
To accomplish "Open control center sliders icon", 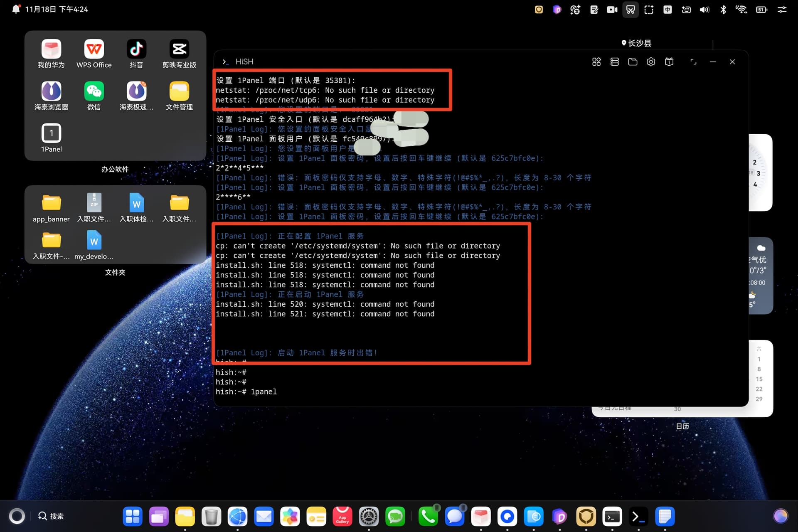I will pyautogui.click(x=782, y=10).
